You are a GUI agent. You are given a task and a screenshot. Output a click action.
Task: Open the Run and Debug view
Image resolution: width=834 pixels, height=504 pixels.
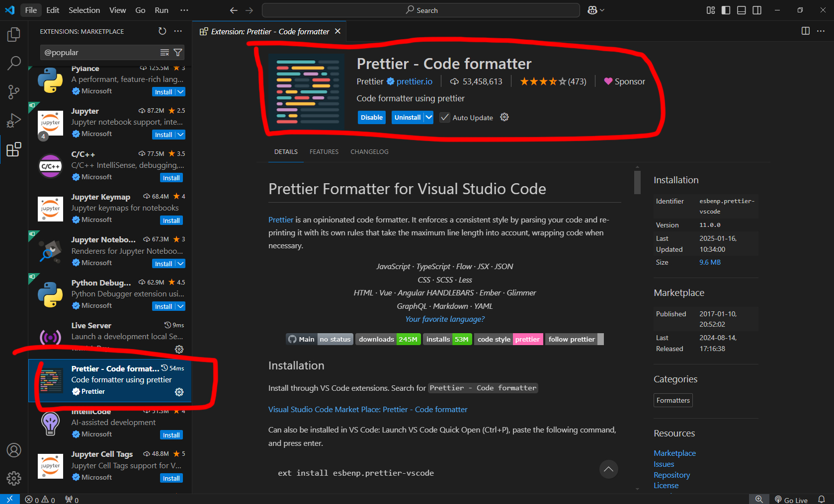point(14,121)
